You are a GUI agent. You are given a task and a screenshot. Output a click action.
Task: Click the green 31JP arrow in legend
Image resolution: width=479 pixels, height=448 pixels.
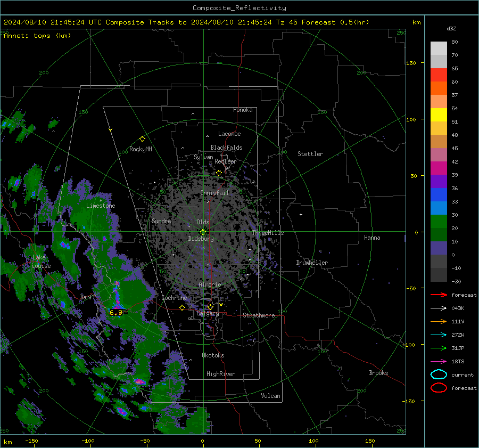439,348
